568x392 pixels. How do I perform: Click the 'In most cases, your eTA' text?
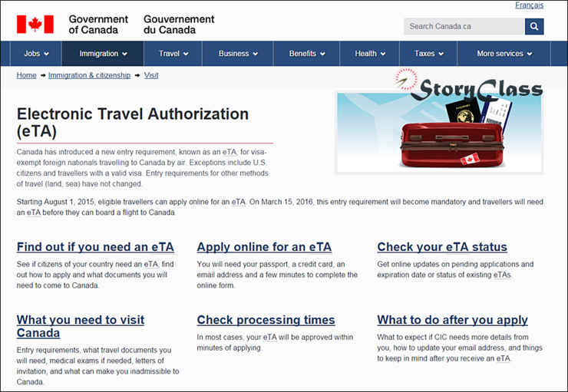coord(275,342)
